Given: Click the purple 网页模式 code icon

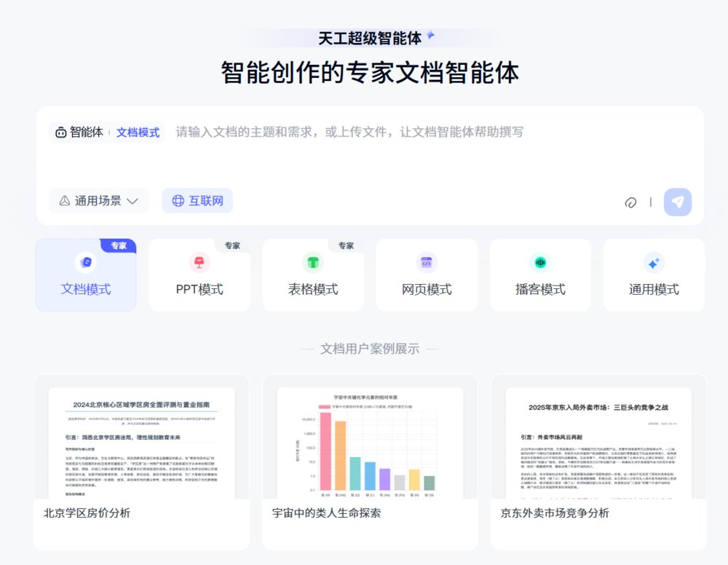Looking at the screenshot, I should pyautogui.click(x=427, y=262).
